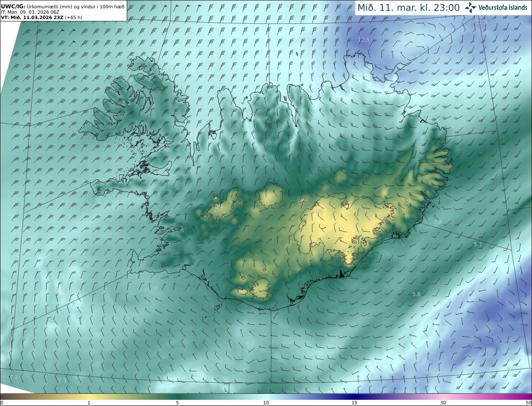The height and width of the screenshot is (406, 532).
Task: Click the colorbar tick label 15
Action: tap(355, 403)
